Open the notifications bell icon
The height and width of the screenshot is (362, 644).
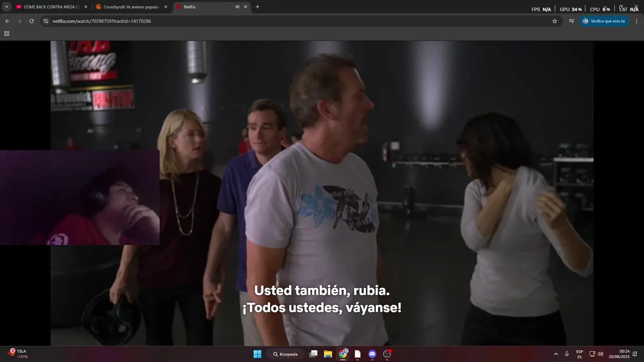[635, 354]
